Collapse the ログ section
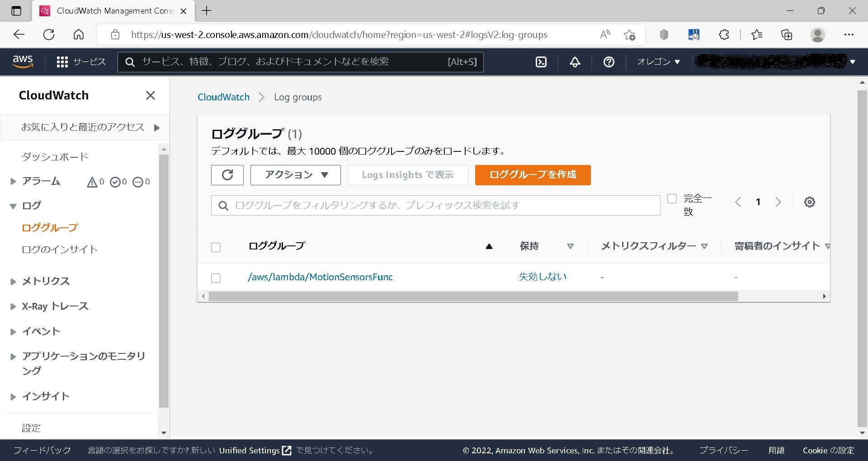Image resolution: width=868 pixels, height=461 pixels. 13,206
